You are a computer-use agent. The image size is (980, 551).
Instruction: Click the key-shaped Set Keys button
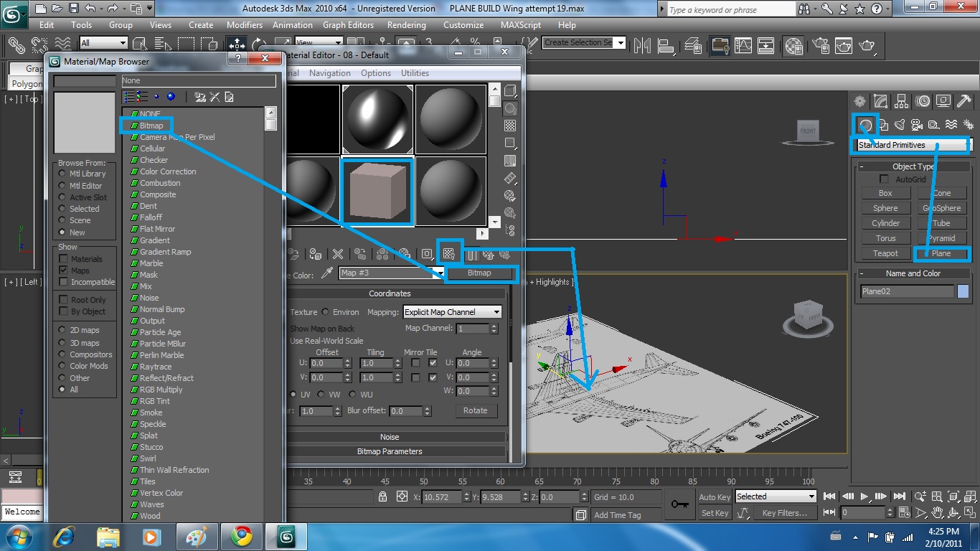[679, 504]
